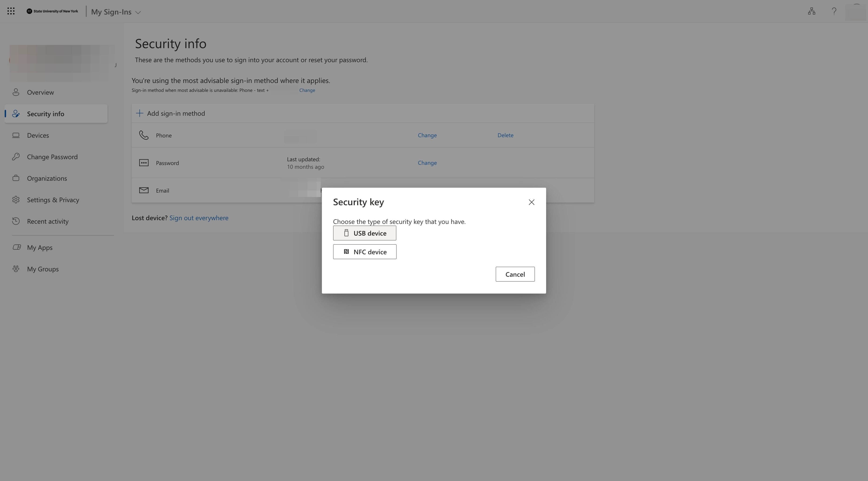Close the Security key dialog
This screenshot has height=481, width=868.
pyautogui.click(x=531, y=202)
